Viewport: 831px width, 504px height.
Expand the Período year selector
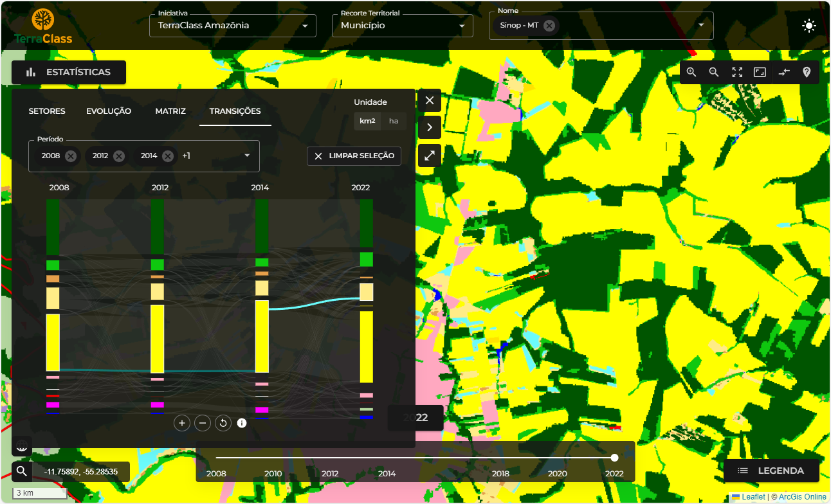[246, 156]
